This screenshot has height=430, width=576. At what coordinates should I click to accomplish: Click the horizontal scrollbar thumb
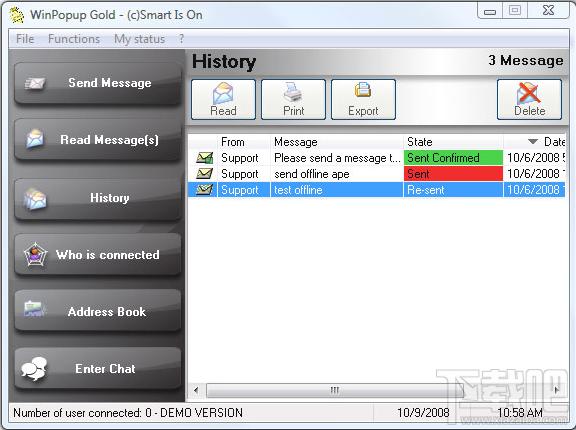pyautogui.click(x=334, y=390)
